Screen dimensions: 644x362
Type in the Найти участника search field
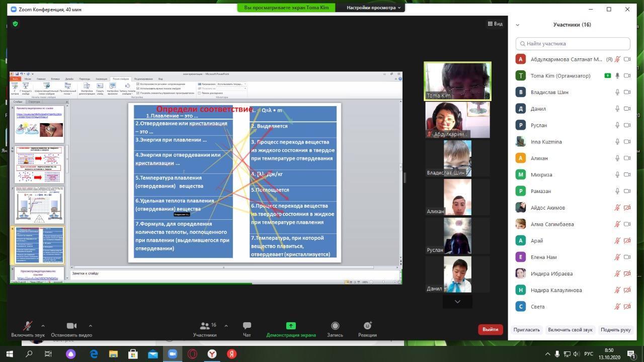point(574,44)
